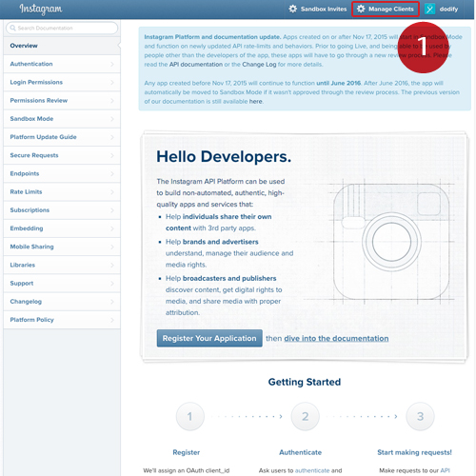Image resolution: width=476 pixels, height=476 pixels.
Task: Expand the Mobile Sharing chevron
Action: [112, 247]
